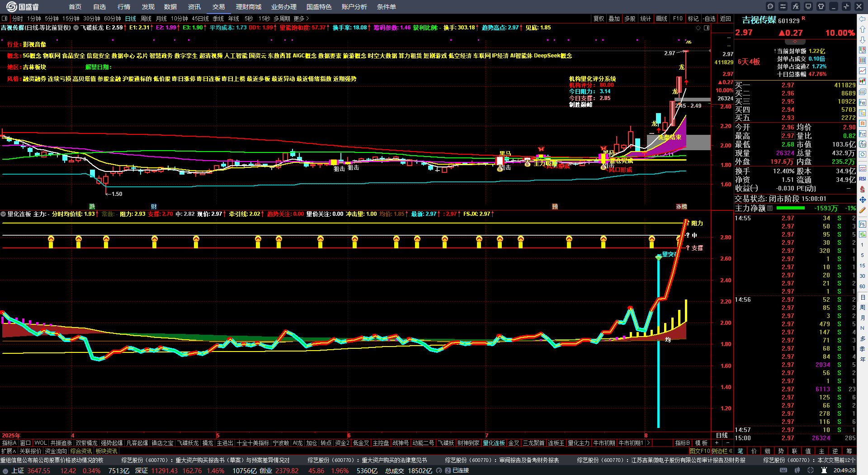Open the line chart icon in right sidebar
This screenshot has height=475, width=868.
point(863,71)
